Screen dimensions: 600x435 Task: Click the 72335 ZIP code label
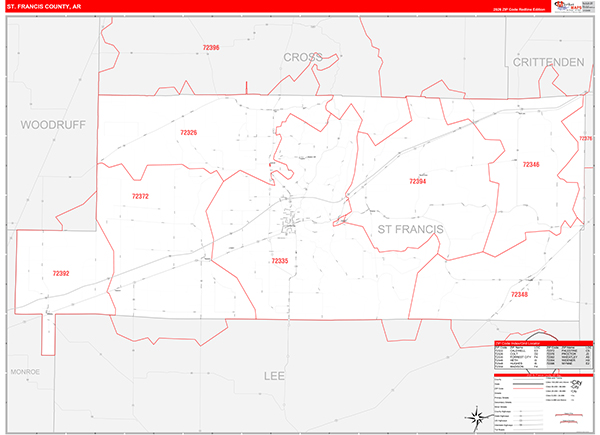[280, 261]
